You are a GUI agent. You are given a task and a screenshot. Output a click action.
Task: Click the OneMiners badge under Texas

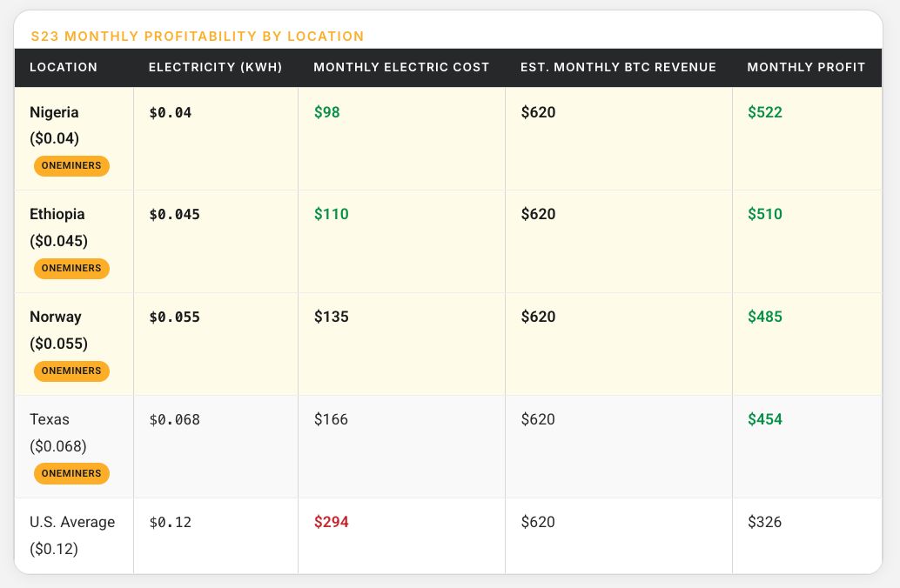click(71, 473)
